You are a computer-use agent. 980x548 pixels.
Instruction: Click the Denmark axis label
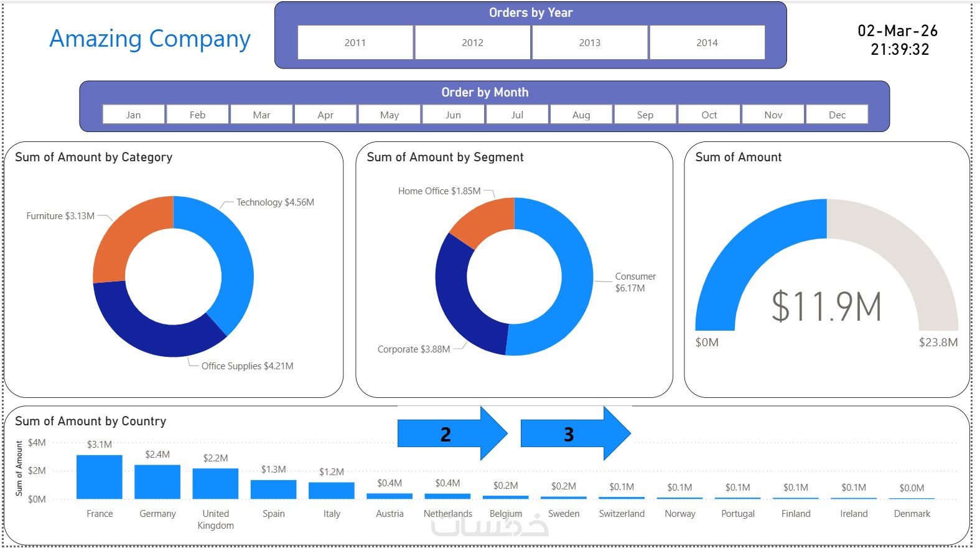(912, 514)
